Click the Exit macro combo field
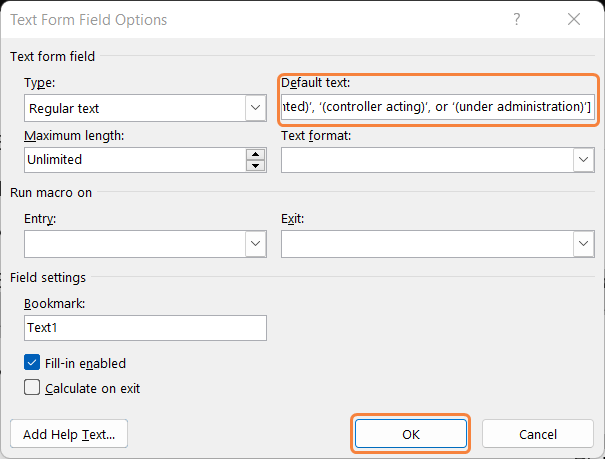This screenshot has height=459, width=605. [x=427, y=244]
